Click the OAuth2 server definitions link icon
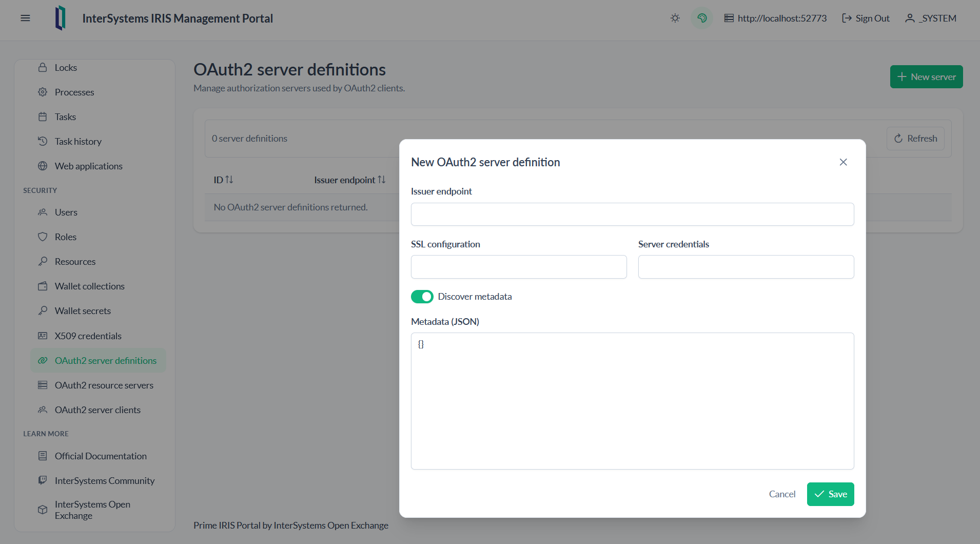 tap(43, 361)
